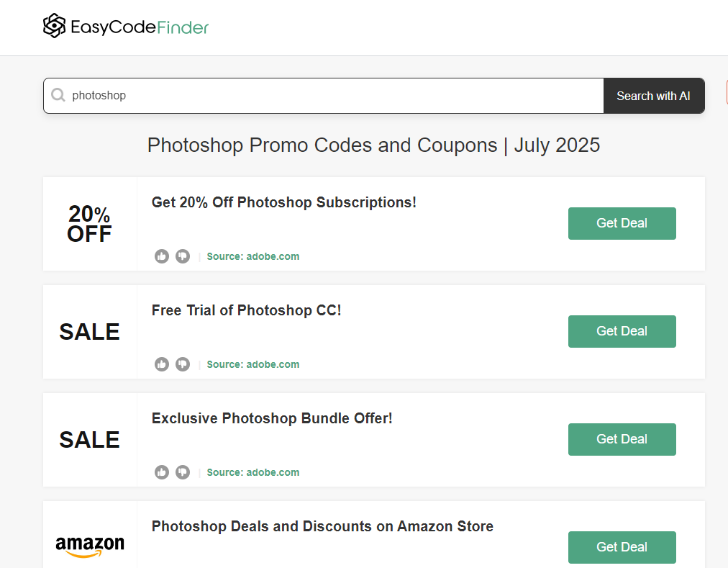Get Deal for Amazon Store discounts
Screen dimensions: 728x568
pos(622,547)
